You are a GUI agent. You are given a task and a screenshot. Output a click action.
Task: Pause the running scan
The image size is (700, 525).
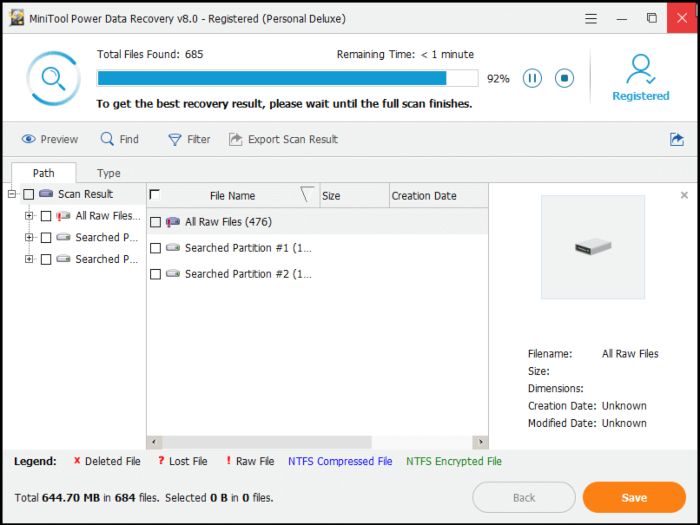click(532, 79)
